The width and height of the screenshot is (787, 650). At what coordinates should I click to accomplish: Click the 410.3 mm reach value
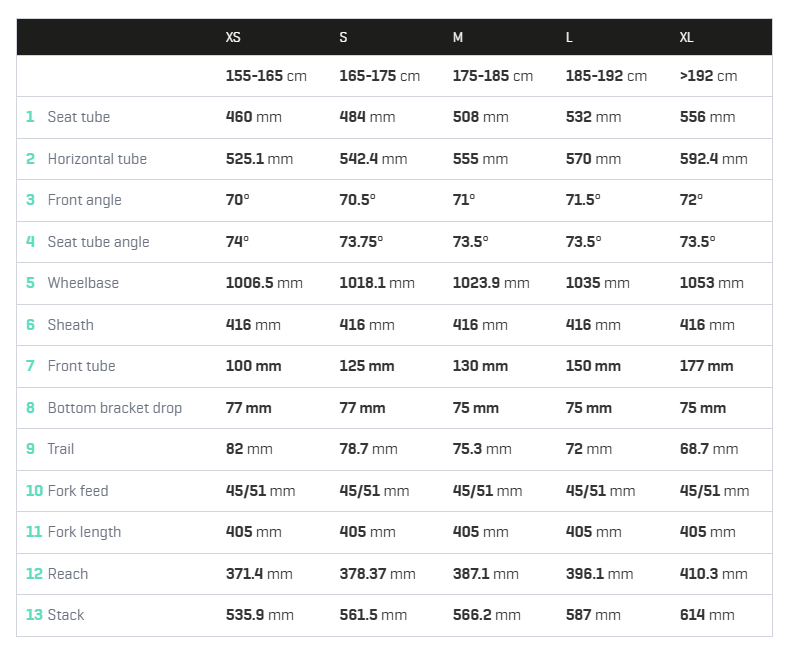click(713, 574)
